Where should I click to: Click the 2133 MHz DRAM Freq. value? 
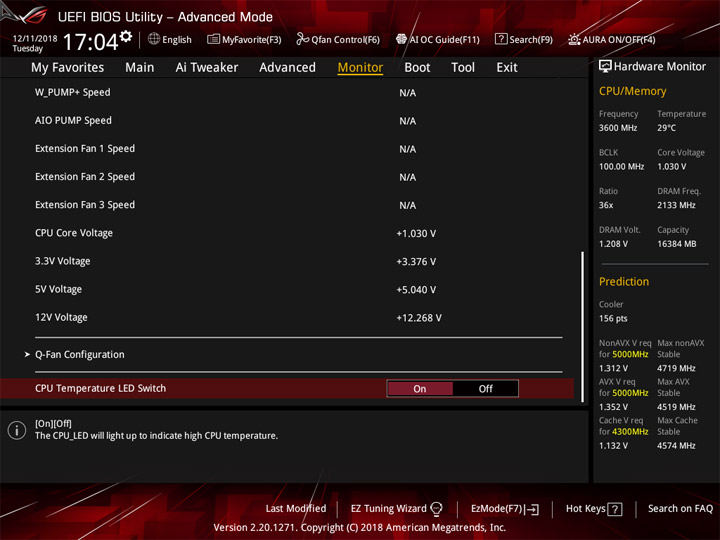[x=676, y=205]
